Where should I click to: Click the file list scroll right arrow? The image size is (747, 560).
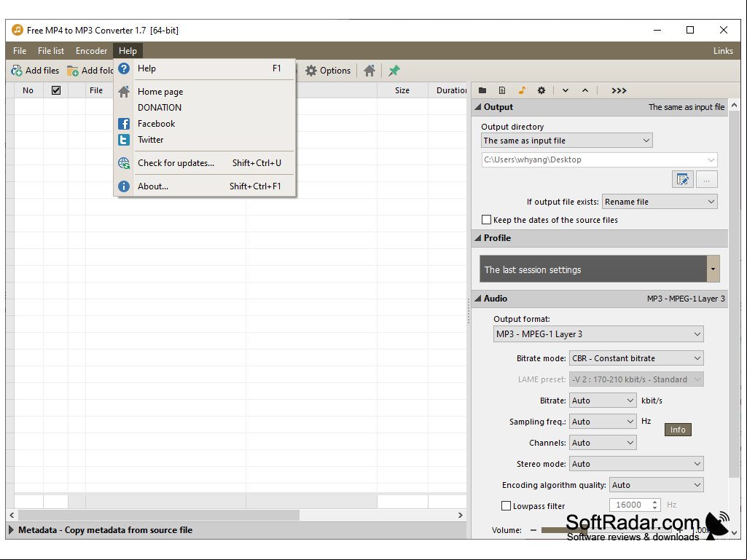pos(460,516)
